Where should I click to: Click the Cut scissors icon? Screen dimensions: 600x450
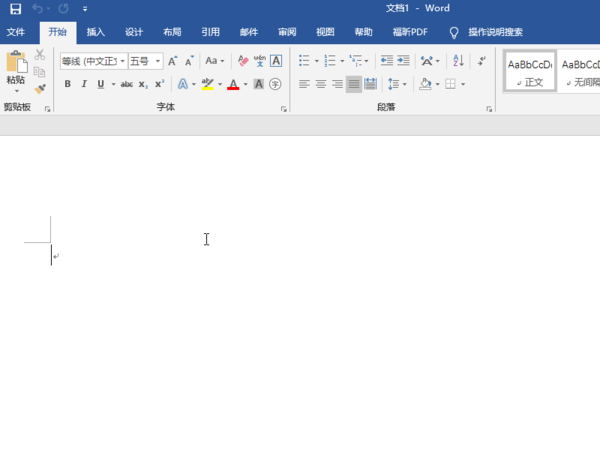(x=39, y=55)
